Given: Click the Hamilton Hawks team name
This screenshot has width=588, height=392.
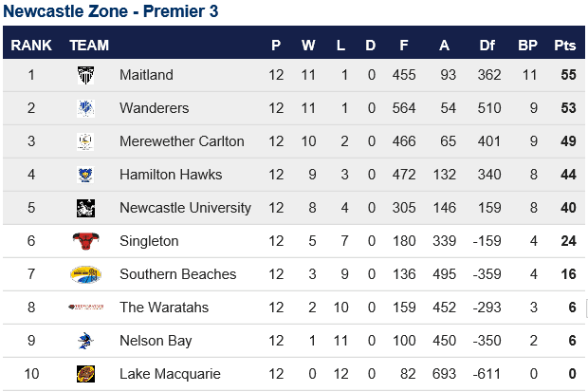Looking at the screenshot, I should click(x=171, y=175).
